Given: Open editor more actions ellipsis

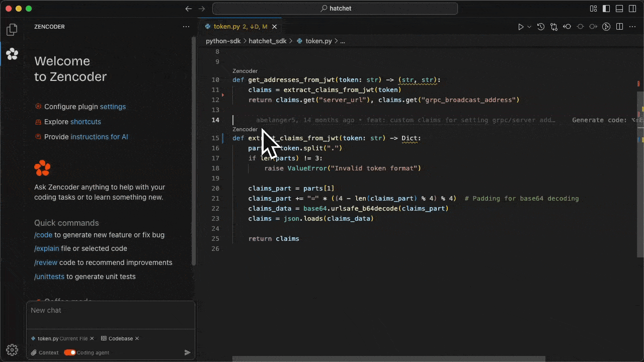Looking at the screenshot, I should click(632, 27).
